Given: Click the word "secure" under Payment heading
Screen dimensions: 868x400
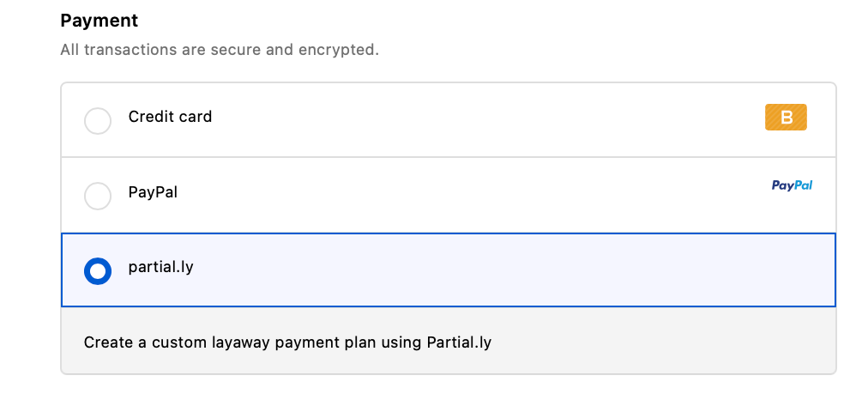Looking at the screenshot, I should point(236,50).
